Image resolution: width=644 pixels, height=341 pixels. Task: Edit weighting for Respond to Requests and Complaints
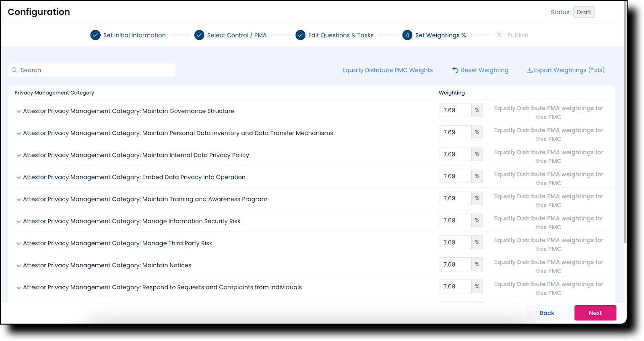(x=455, y=286)
